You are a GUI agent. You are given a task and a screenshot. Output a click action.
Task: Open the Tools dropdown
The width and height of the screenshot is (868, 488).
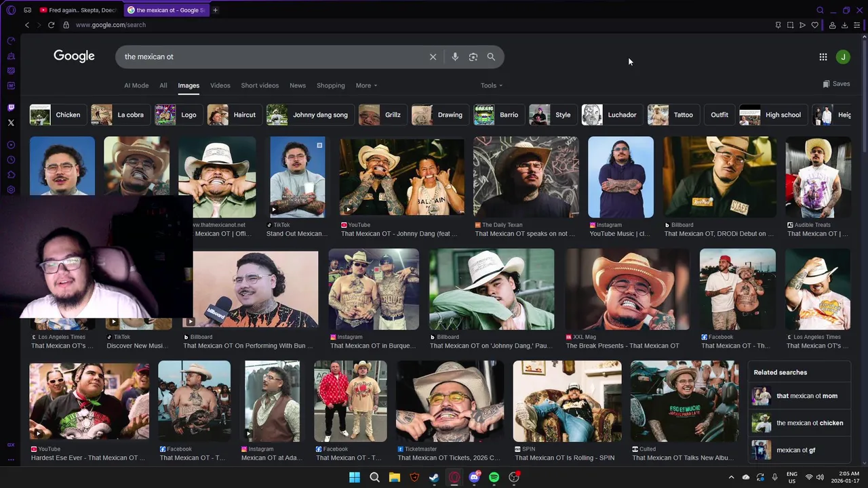coord(492,85)
